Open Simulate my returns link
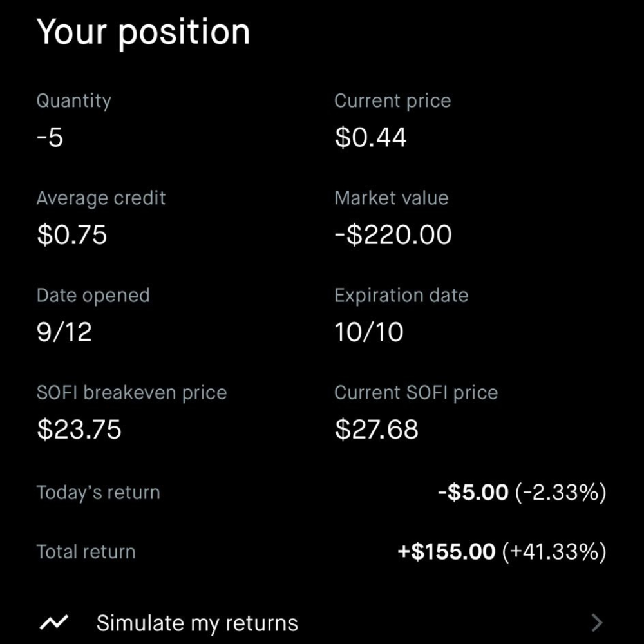 197,623
